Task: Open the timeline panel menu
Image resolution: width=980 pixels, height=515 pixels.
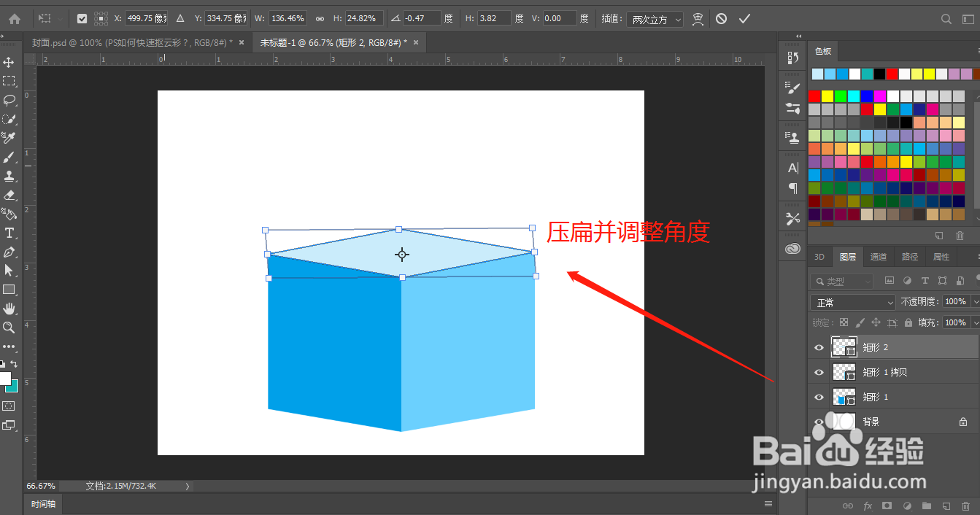Action: 768,504
